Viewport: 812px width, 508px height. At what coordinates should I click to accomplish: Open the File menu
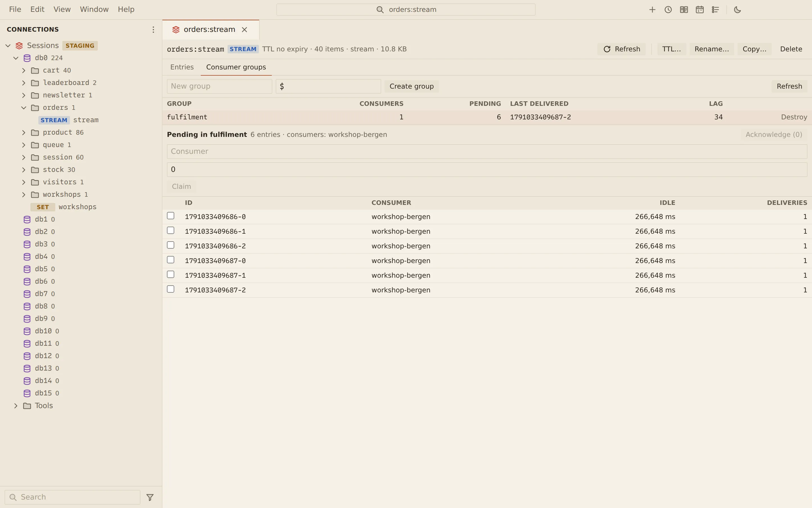pos(15,9)
